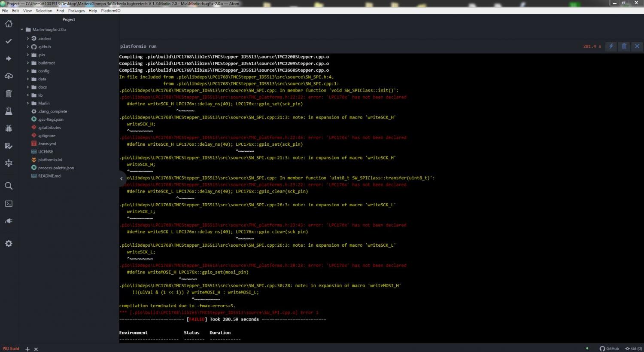Click the PIO Build status bar label
Viewport: 644px width, 352px height.
tap(11, 349)
